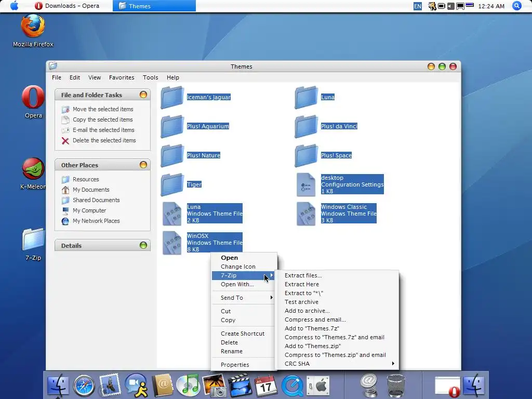Choose Extract files... in 7-Zip submenu
This screenshot has width=532, height=399.
coord(337,275)
